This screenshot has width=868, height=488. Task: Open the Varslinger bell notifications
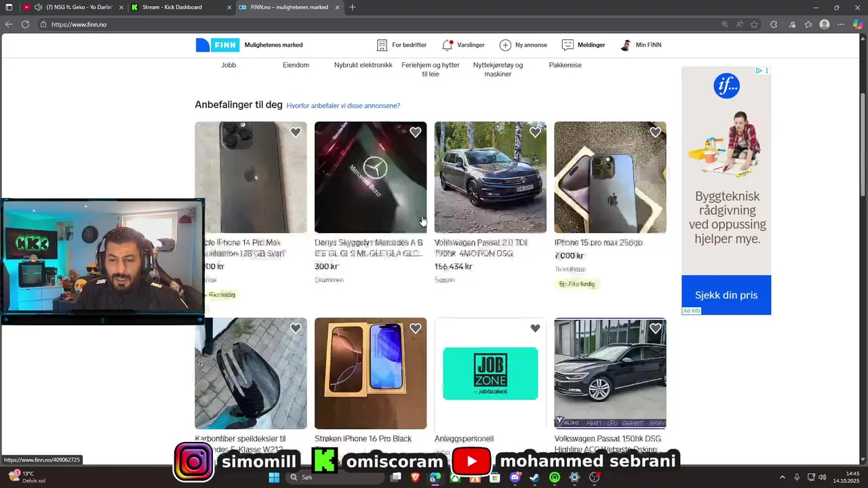[463, 45]
